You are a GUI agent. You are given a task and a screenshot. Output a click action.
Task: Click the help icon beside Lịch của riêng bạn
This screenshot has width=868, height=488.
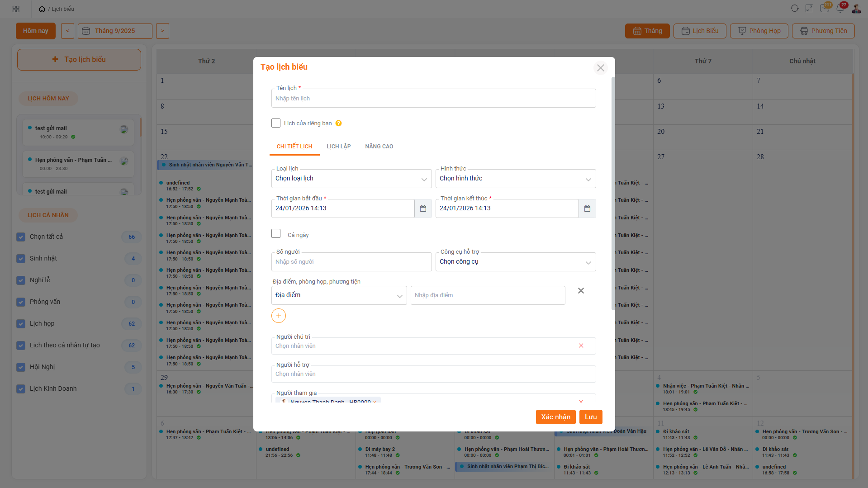point(338,123)
